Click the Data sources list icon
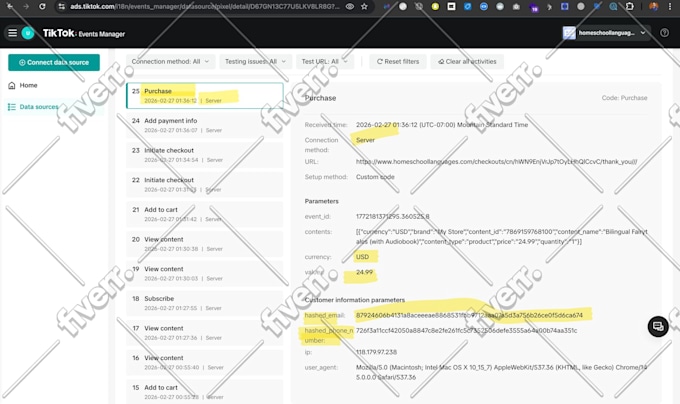Image resolution: width=680 pixels, height=404 pixels. click(x=12, y=107)
